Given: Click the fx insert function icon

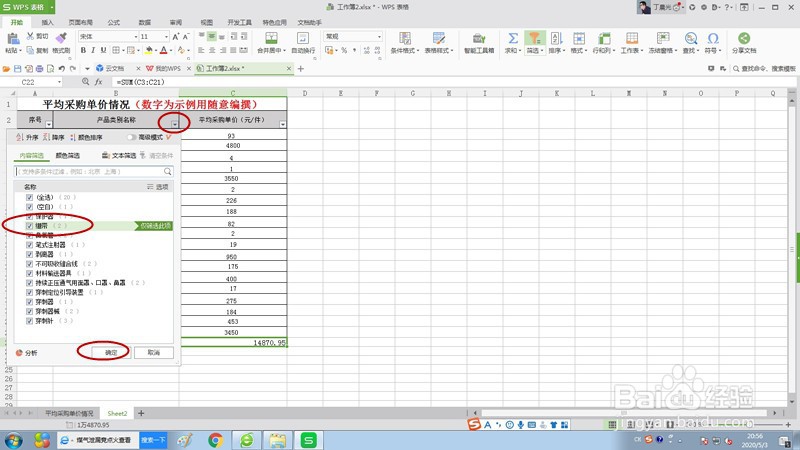Looking at the screenshot, I should [99, 82].
